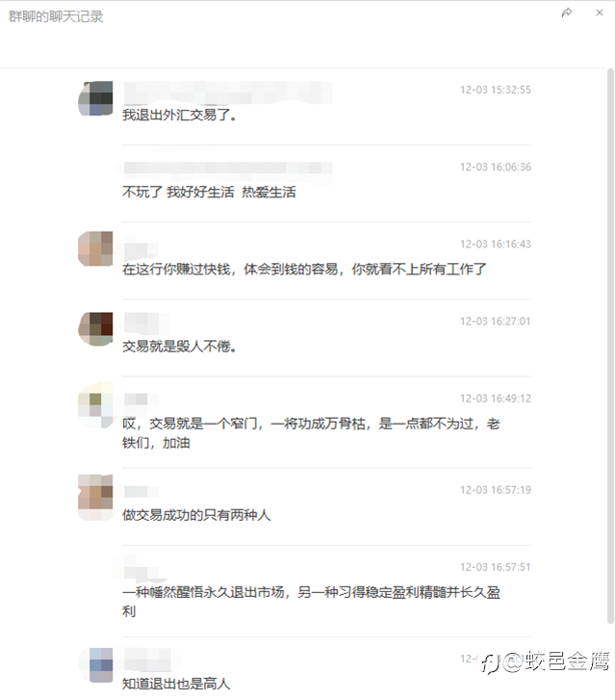Select the message 交易就是毁人不倦
The image size is (615, 700).
179,346
